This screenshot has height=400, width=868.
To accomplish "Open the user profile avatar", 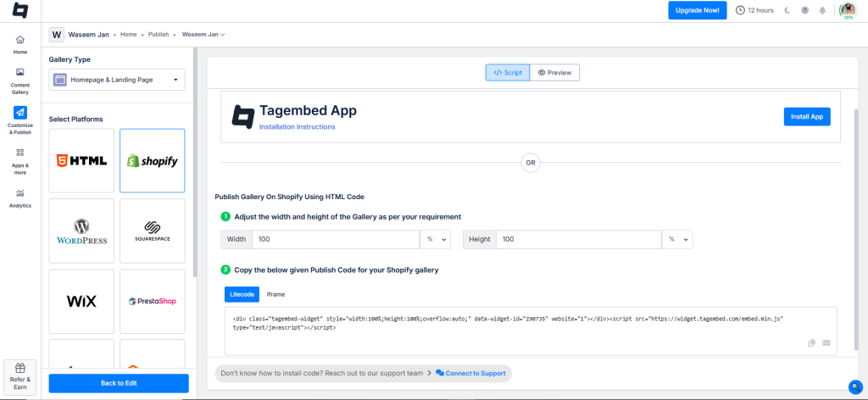I will (x=848, y=10).
